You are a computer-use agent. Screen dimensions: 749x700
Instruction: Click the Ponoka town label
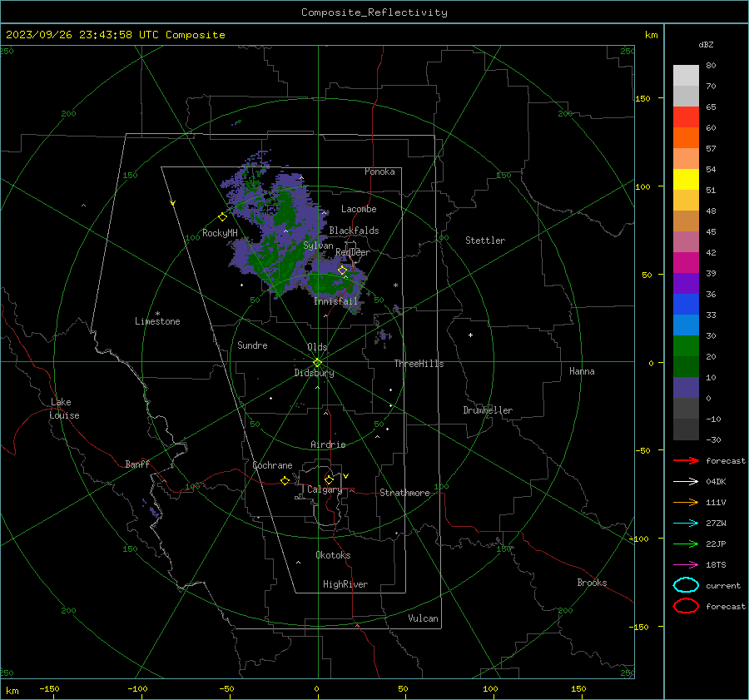click(x=379, y=171)
